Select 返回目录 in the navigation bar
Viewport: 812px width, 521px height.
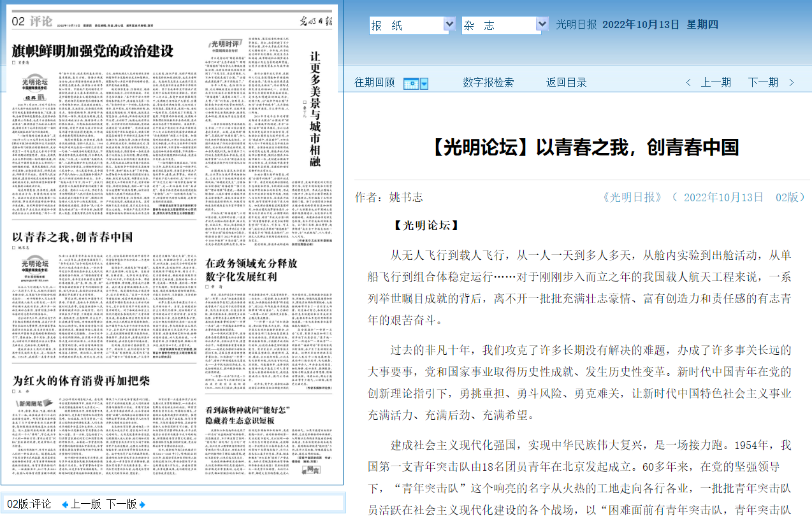point(566,83)
